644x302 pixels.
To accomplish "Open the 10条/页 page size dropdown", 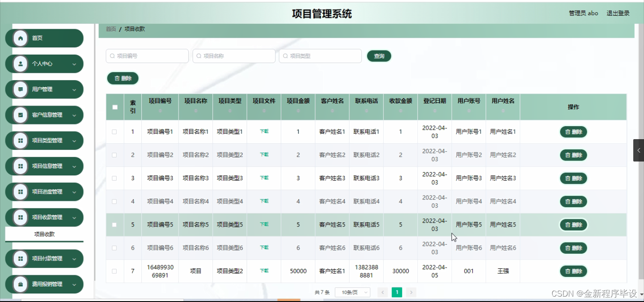I will click(x=352, y=292).
